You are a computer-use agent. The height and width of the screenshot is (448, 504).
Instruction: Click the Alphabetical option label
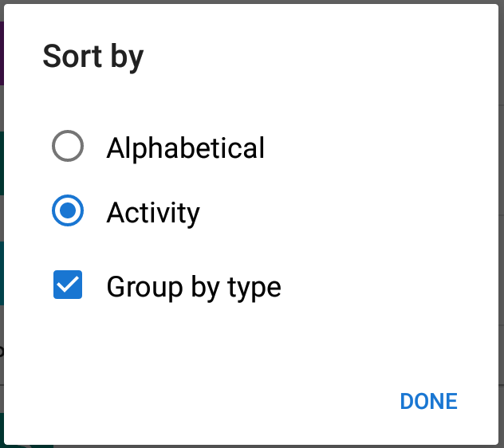(x=185, y=148)
